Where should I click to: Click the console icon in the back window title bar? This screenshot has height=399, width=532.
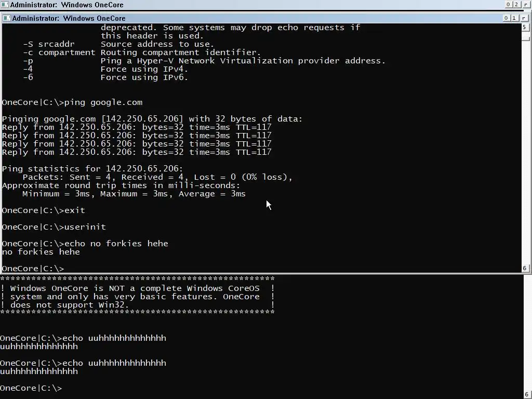click(5, 5)
